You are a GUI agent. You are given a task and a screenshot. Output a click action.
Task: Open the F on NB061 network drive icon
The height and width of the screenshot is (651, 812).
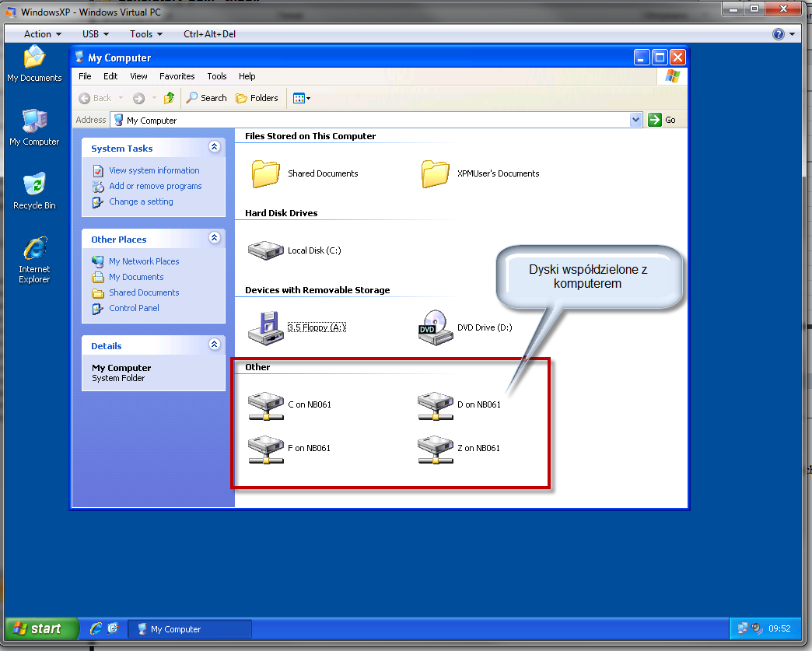coord(266,449)
